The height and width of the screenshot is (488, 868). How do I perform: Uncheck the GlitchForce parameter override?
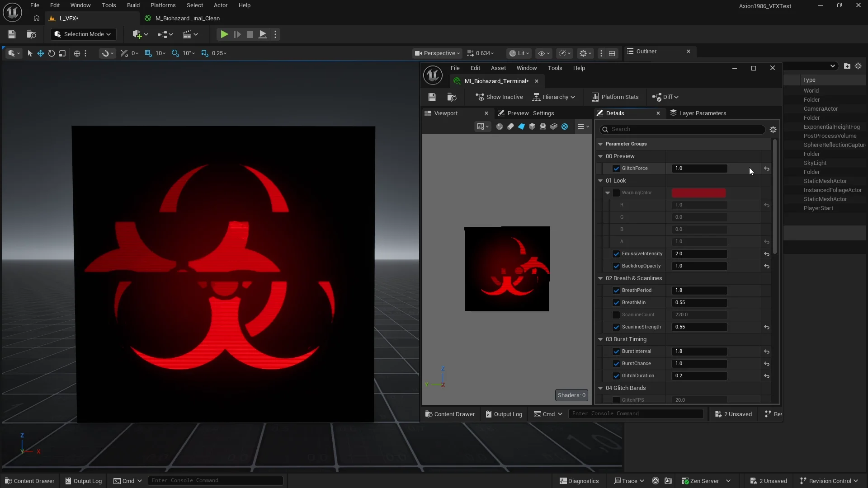tap(616, 169)
